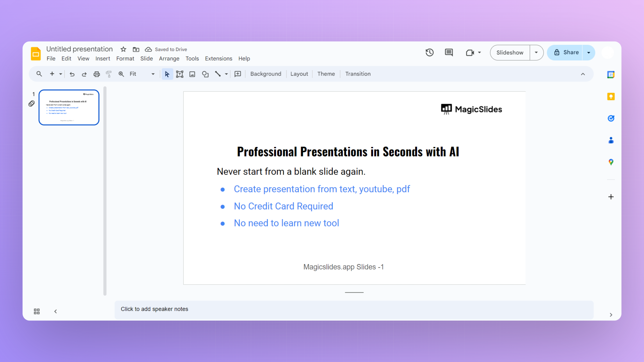
Task: Collapse the filmstrip panel arrow
Action: [56, 311]
